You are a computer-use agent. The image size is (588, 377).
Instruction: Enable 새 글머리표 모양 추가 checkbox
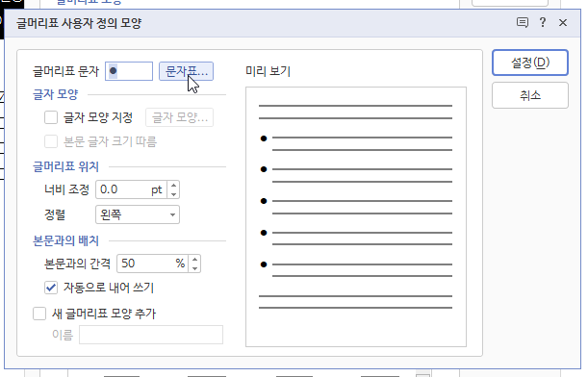coord(39,314)
